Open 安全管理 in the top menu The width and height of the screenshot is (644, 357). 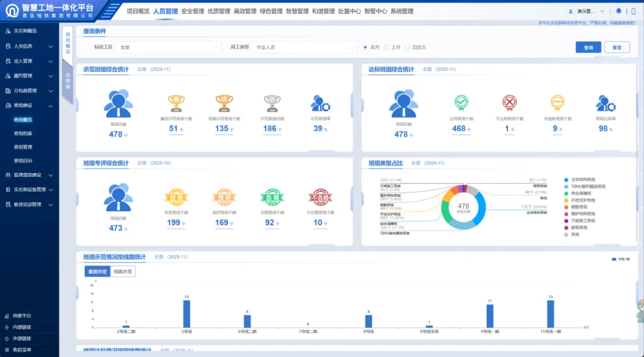(x=193, y=11)
